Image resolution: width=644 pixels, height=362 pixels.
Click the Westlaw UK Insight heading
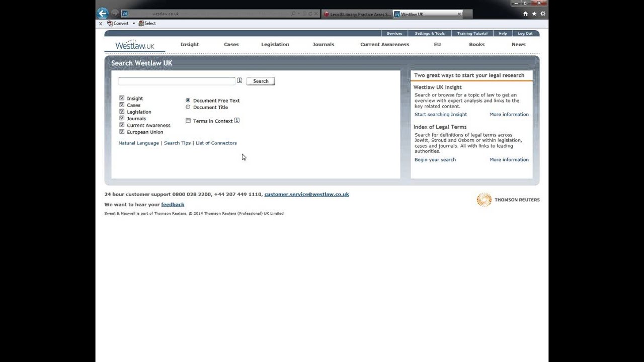(438, 87)
